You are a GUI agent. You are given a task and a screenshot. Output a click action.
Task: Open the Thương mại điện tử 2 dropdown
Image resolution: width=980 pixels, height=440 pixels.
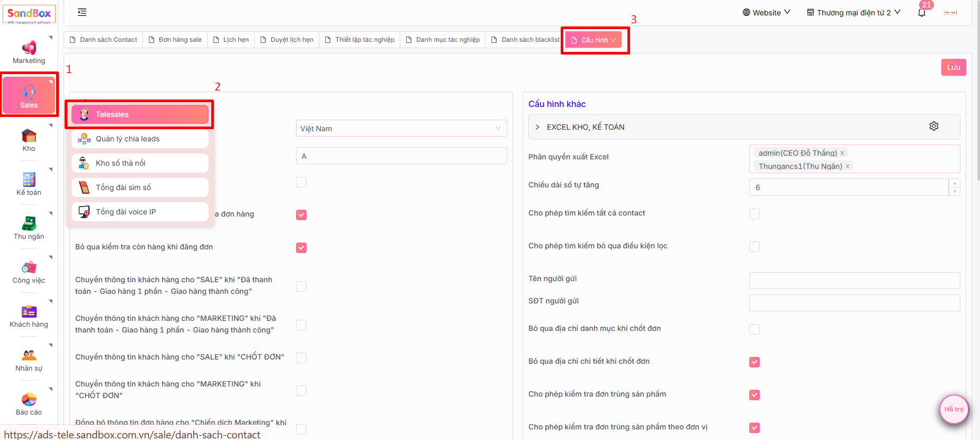point(853,12)
